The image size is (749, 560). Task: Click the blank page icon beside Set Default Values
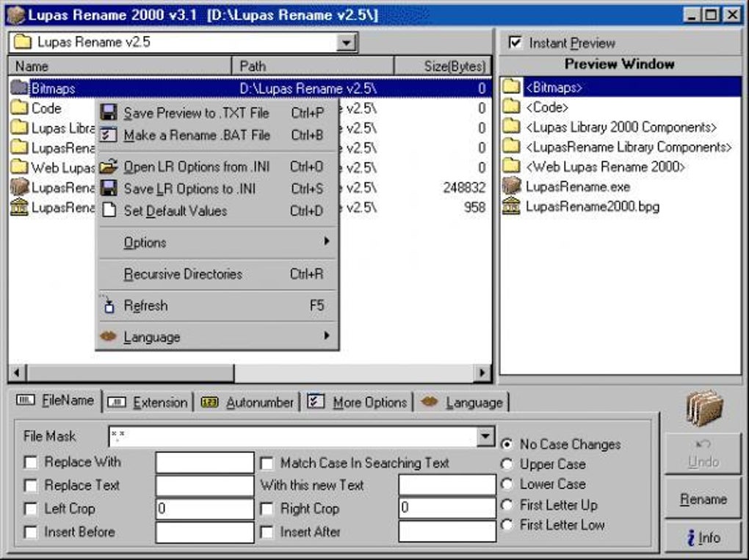click(109, 210)
